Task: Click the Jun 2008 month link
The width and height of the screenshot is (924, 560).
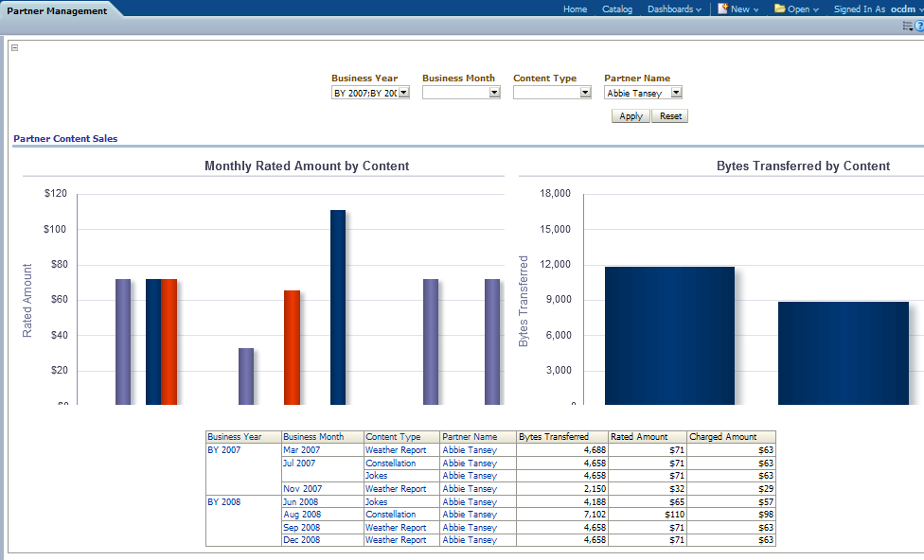Action: pyautogui.click(x=300, y=501)
